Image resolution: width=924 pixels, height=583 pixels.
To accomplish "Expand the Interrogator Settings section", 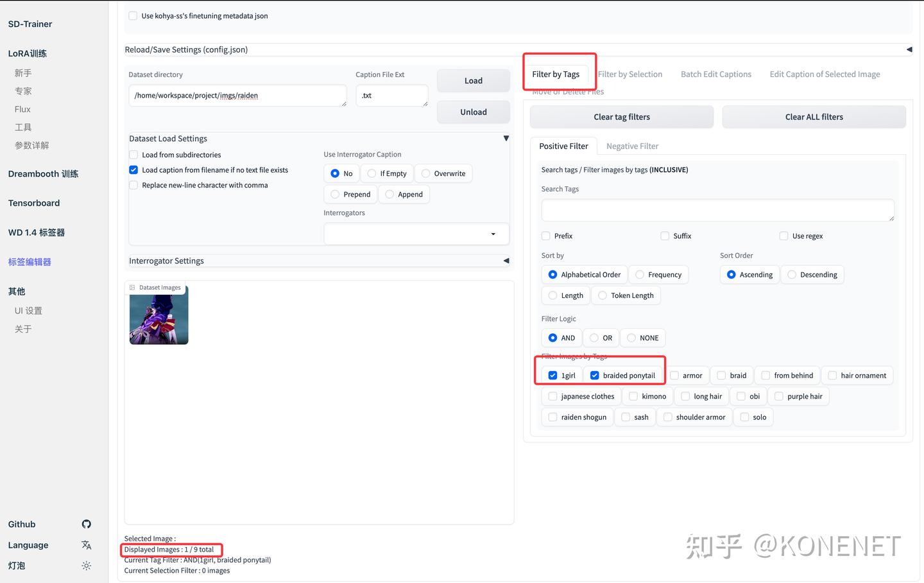I will 506,260.
